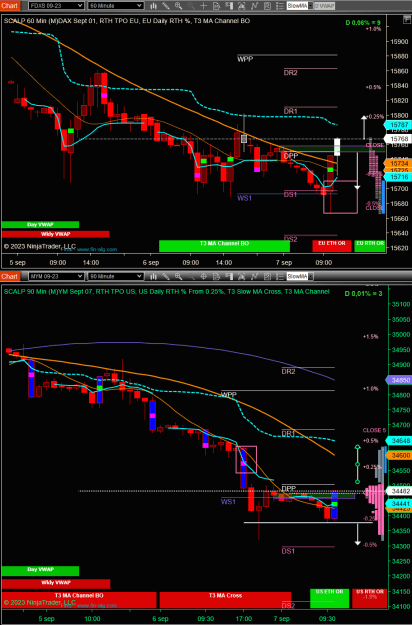
Task: Click green Day VWAP panel on YM chart
Action: coord(40,571)
